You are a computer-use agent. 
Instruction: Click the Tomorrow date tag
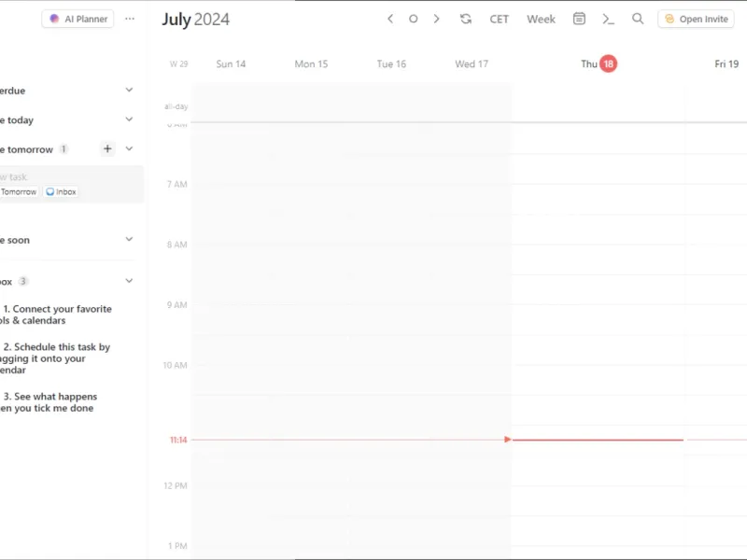[19, 192]
